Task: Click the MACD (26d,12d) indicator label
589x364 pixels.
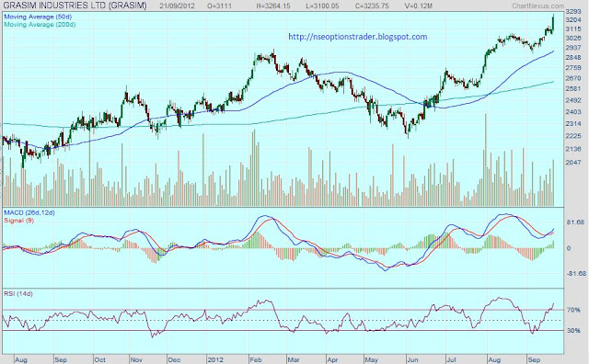Action: click(29, 212)
